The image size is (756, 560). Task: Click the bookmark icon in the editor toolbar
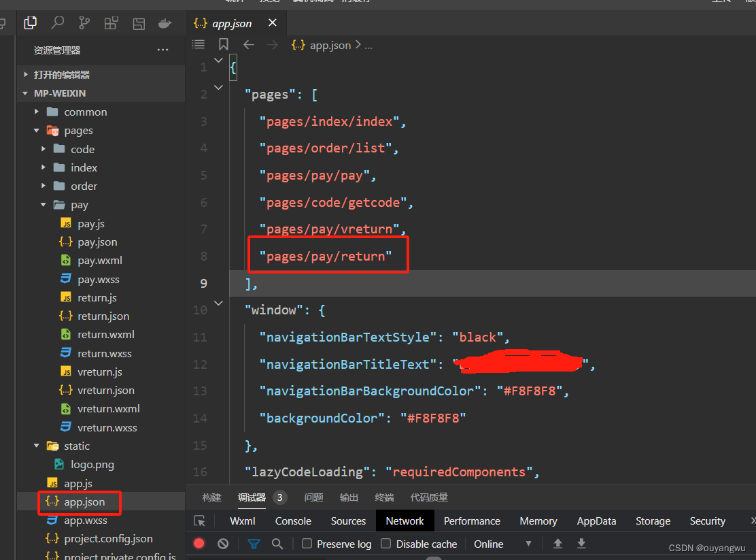(x=224, y=45)
